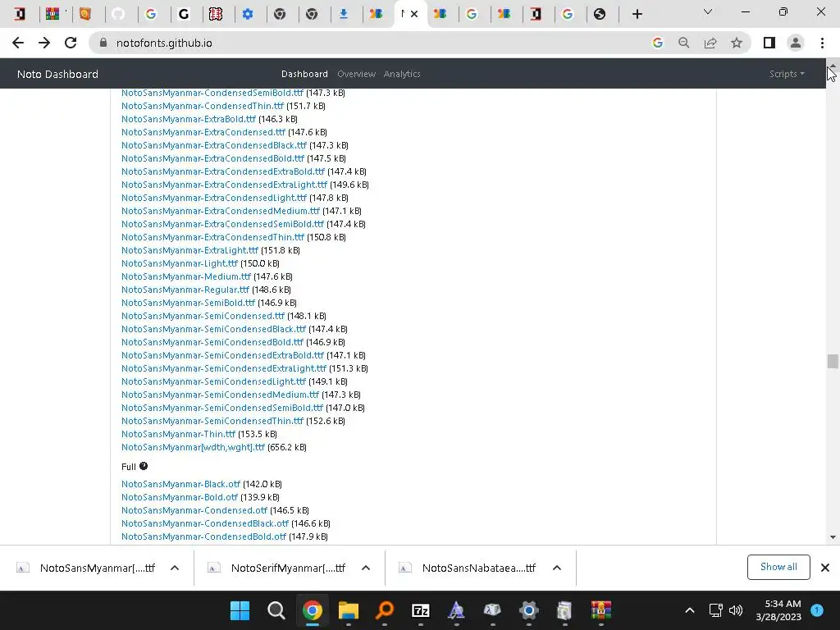Open the WinRAR icon on the taskbar
The height and width of the screenshot is (630, 840).
coord(601,610)
